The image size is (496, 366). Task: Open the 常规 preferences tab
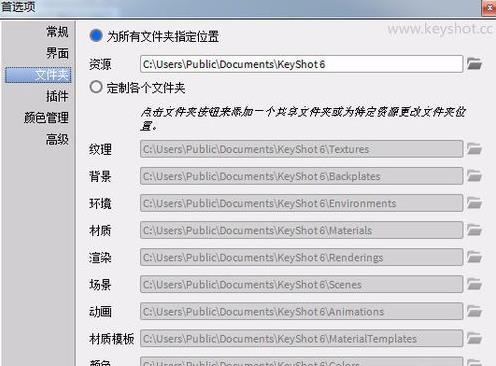(x=57, y=32)
